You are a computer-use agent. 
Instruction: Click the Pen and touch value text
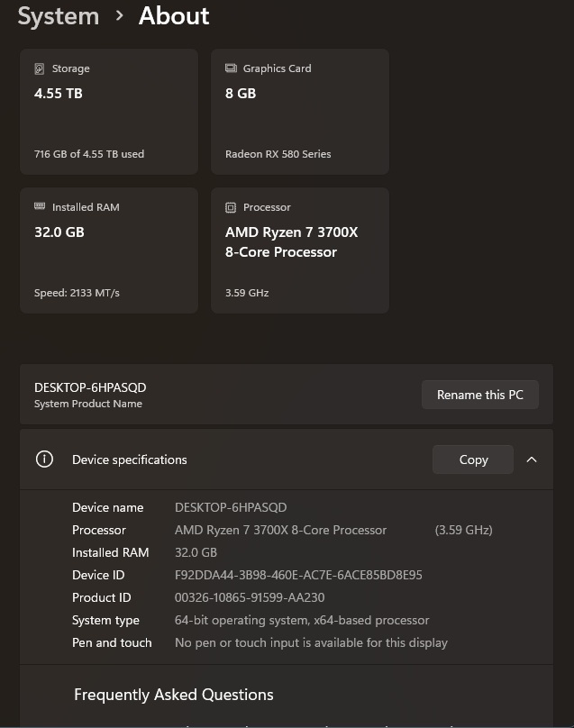click(x=311, y=642)
